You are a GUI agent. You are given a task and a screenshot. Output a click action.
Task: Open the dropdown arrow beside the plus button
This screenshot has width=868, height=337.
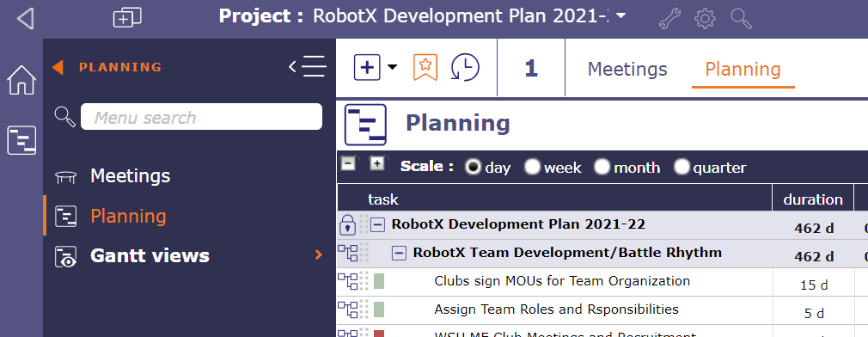tap(392, 68)
